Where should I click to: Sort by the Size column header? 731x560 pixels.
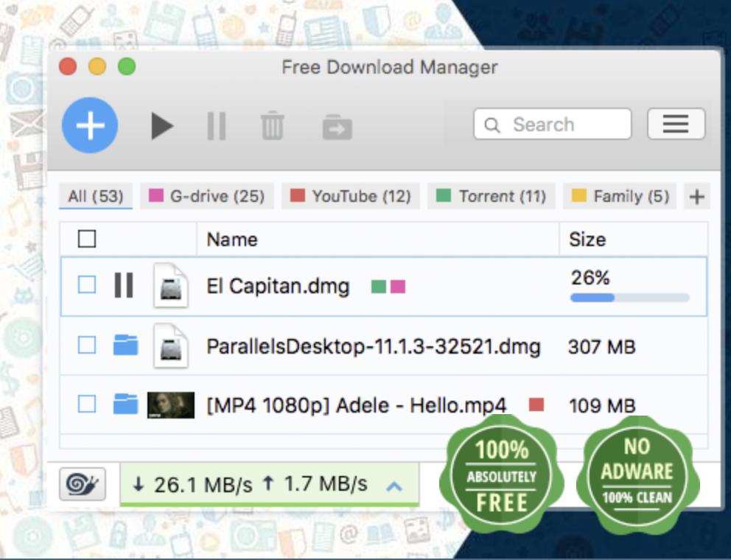point(634,239)
